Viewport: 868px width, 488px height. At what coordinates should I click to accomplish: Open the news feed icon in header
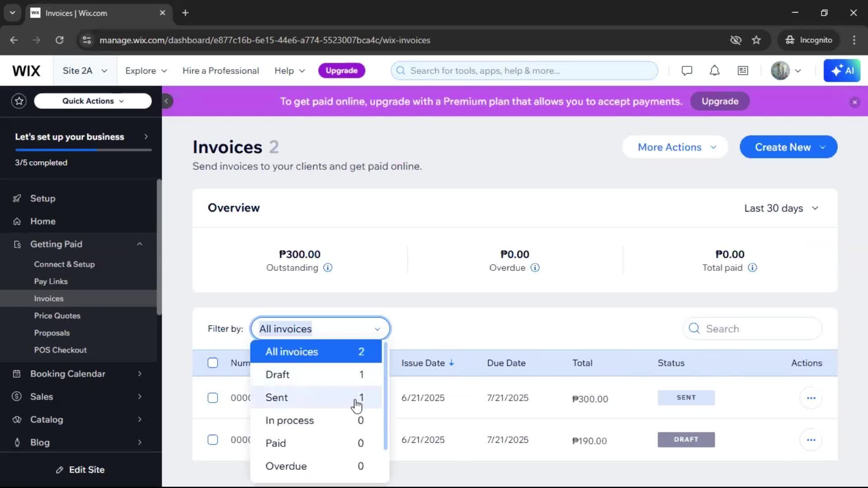coord(743,70)
